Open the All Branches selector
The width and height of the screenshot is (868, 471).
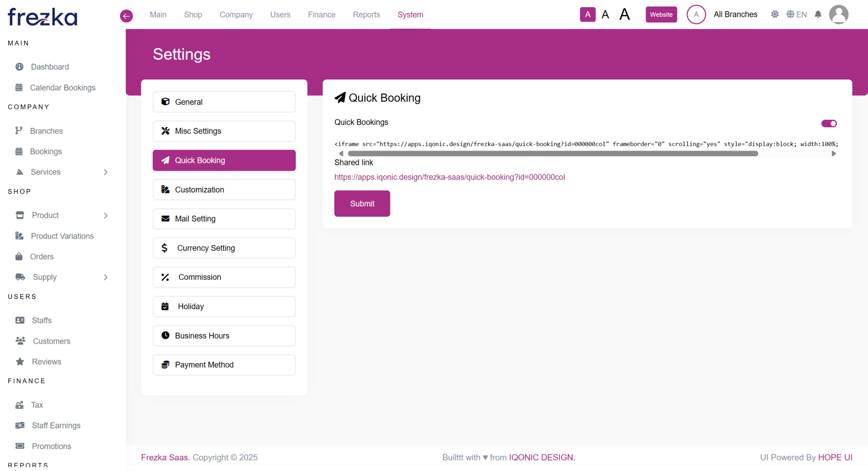click(735, 15)
